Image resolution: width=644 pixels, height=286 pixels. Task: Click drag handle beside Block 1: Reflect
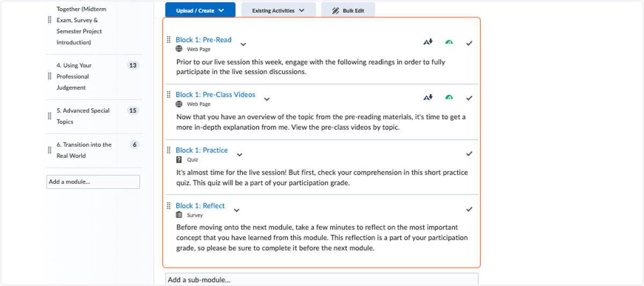169,205
